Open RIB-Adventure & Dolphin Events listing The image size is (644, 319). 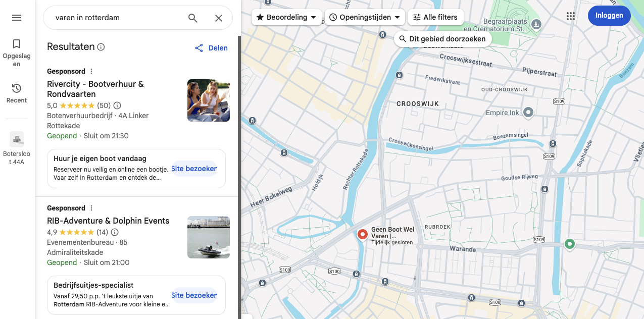coord(108,221)
